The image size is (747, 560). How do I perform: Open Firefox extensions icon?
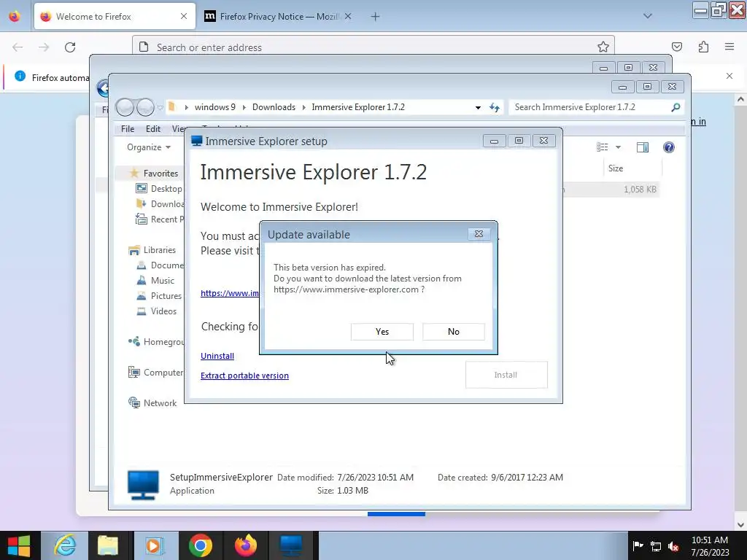coord(704,47)
